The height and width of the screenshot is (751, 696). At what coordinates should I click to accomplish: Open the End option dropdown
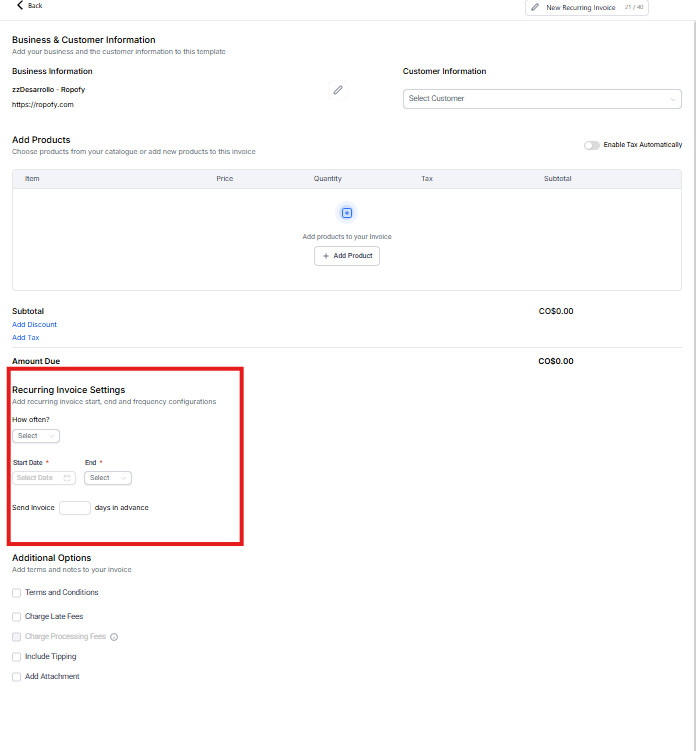[x=108, y=478]
